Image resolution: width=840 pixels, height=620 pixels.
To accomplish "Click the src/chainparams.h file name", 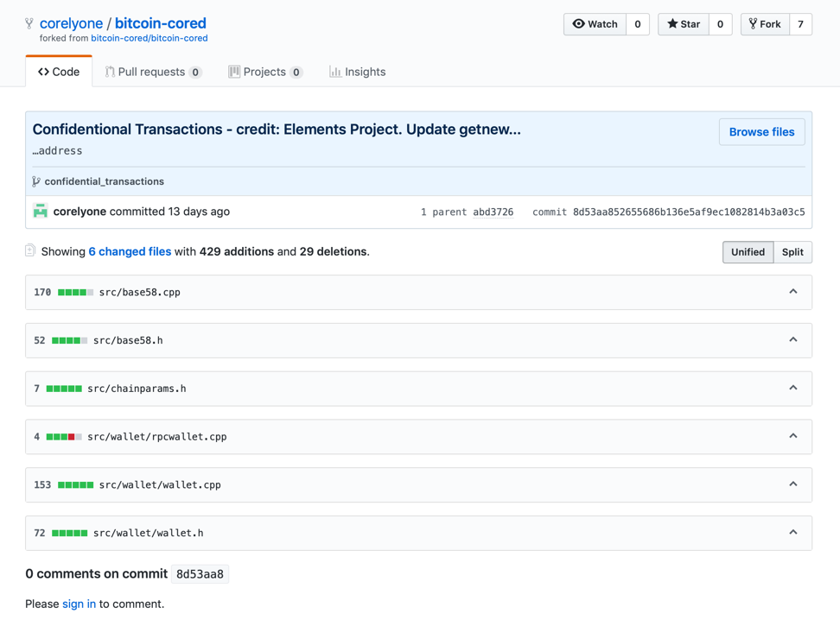I will pos(137,389).
